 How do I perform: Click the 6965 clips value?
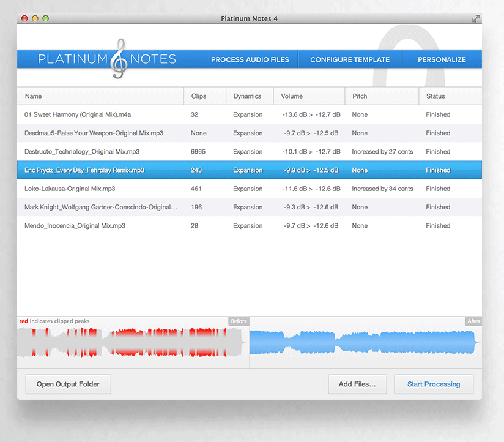198,151
